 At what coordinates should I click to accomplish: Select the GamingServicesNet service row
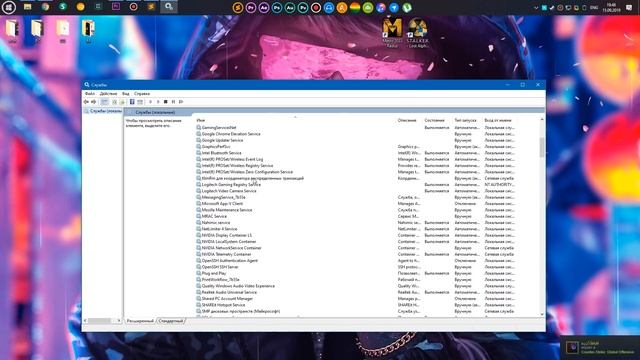(x=355, y=128)
